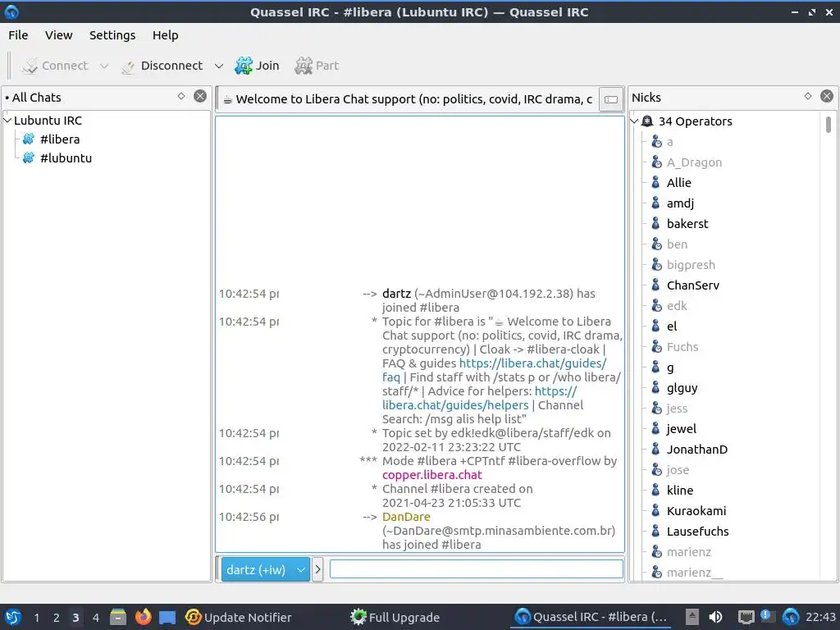Click the dartz nick in join message
The width and height of the screenshot is (840, 630).
pyautogui.click(x=396, y=294)
